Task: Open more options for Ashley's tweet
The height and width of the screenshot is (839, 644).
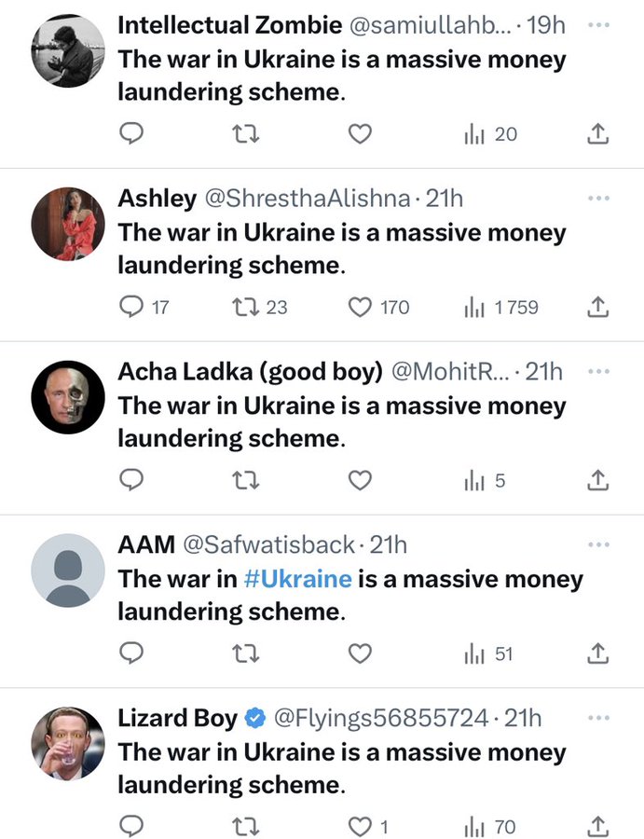Action: 597,198
